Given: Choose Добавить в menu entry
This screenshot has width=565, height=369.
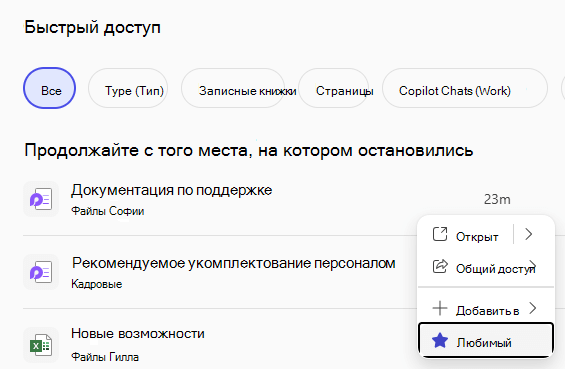Looking at the screenshot, I should [x=487, y=310].
